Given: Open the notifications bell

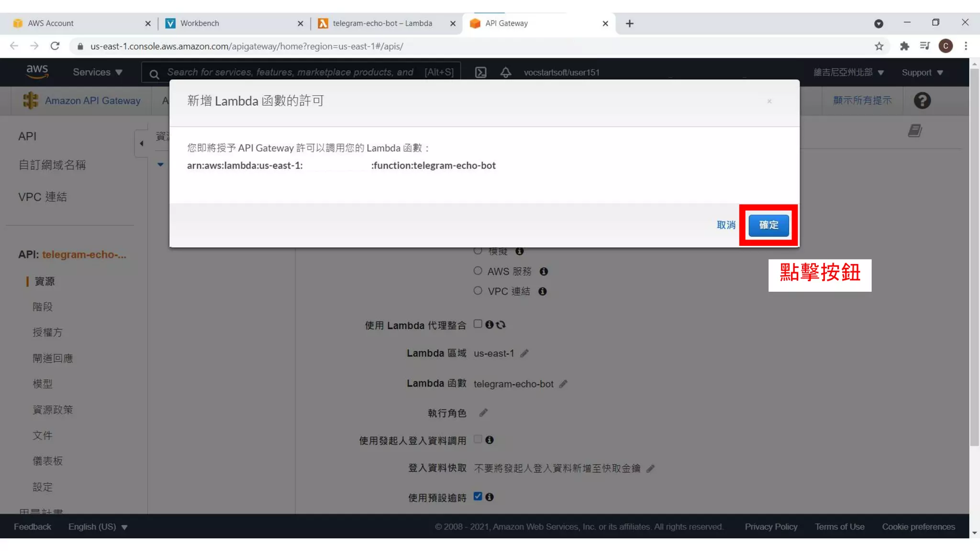Looking at the screenshot, I should (x=506, y=72).
